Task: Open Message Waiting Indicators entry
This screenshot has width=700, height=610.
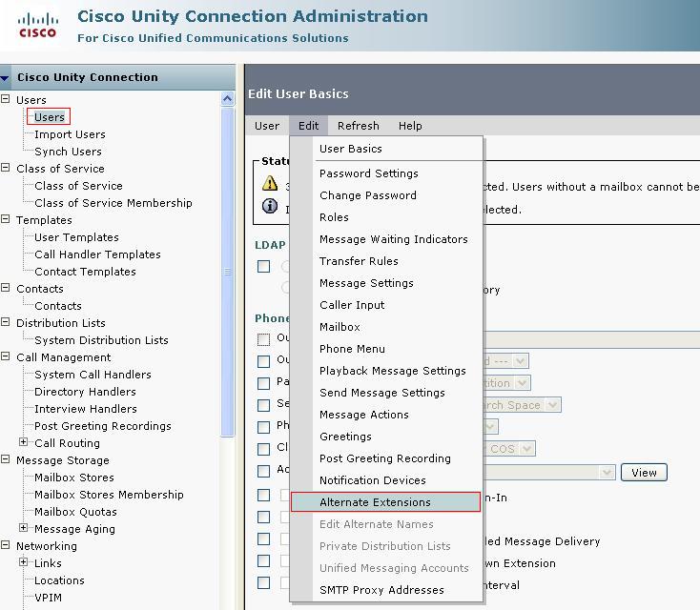Action: click(x=393, y=239)
